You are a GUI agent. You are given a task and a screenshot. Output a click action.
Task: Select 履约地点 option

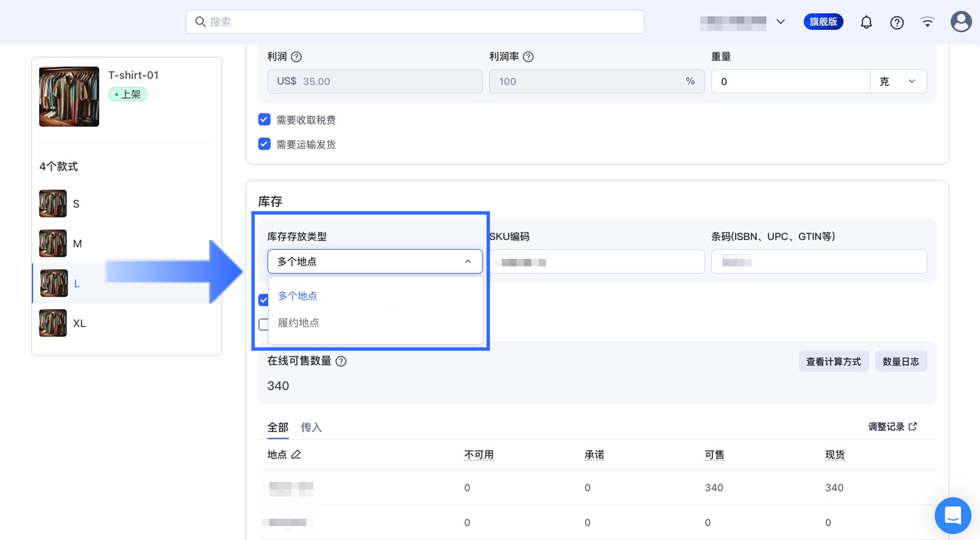click(x=299, y=322)
